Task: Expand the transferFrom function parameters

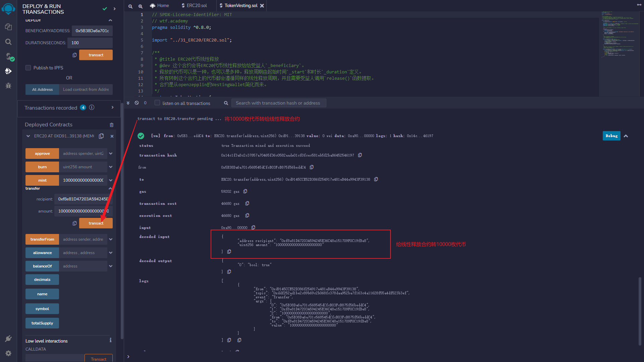Action: (111, 239)
